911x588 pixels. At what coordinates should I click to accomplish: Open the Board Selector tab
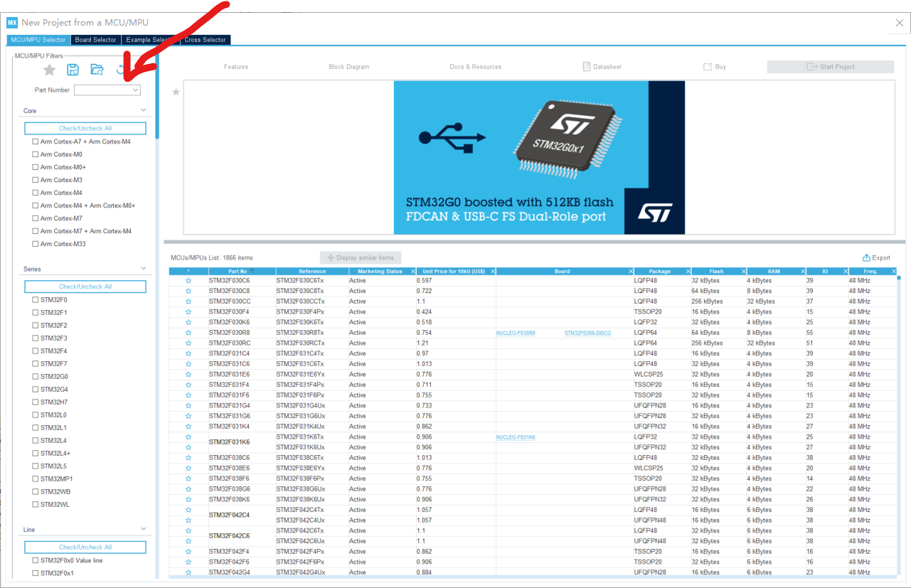coord(96,40)
